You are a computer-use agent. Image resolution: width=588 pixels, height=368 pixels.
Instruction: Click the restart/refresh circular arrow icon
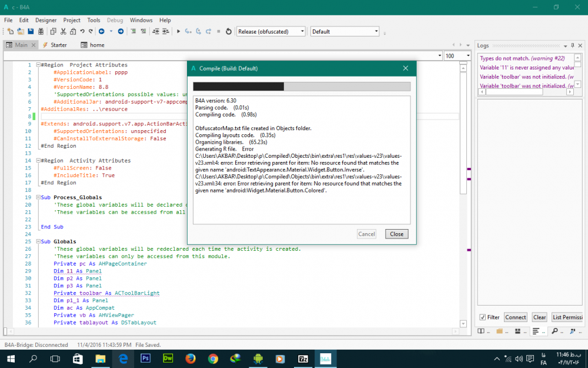(229, 31)
